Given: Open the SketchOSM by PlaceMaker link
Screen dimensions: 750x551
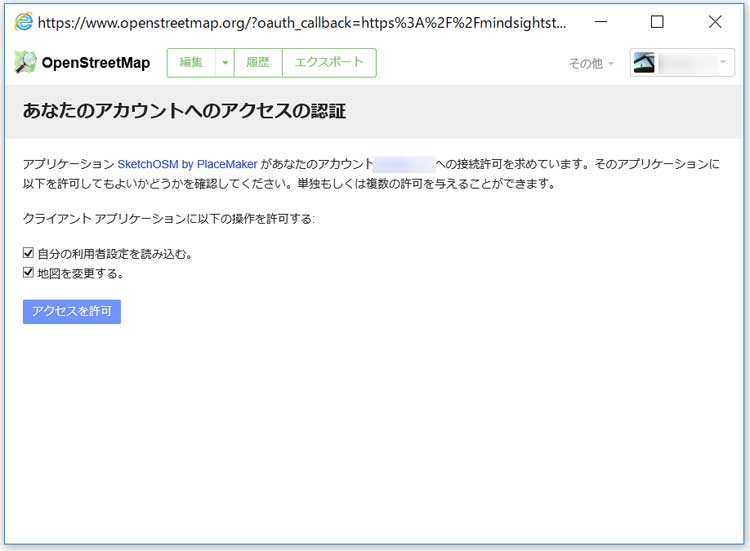Looking at the screenshot, I should (187, 164).
